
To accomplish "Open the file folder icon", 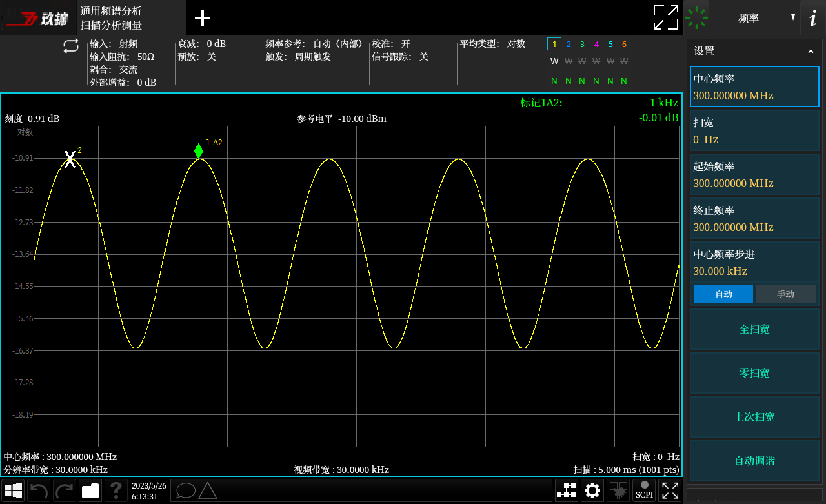I will (90, 491).
